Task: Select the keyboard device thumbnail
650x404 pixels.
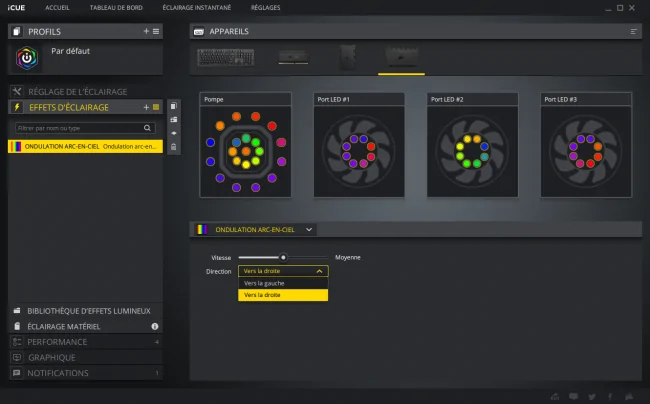Action: click(226, 57)
